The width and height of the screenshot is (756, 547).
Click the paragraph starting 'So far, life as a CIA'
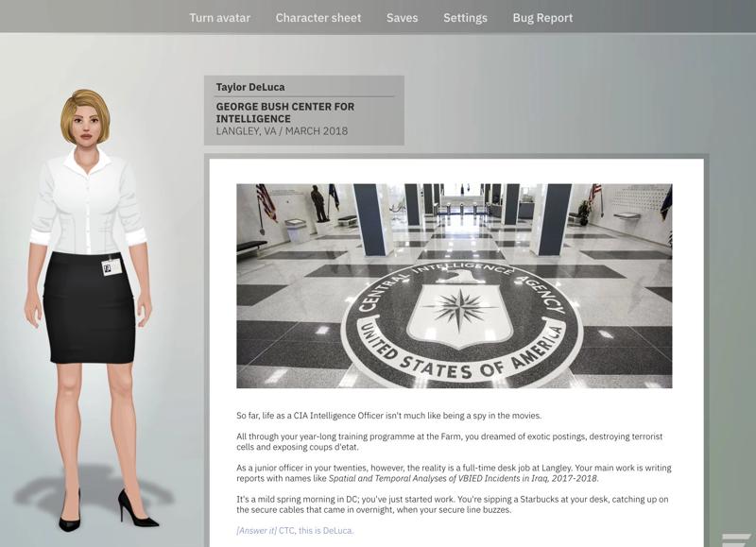pos(389,416)
